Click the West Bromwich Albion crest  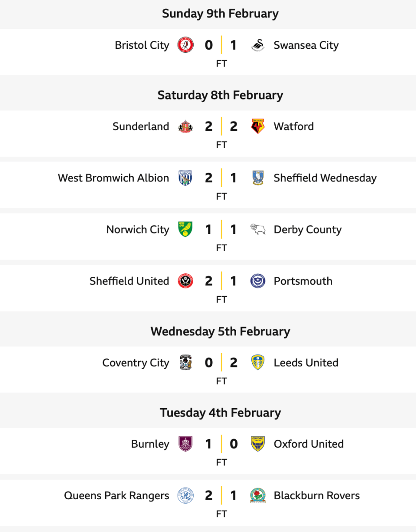(x=185, y=178)
